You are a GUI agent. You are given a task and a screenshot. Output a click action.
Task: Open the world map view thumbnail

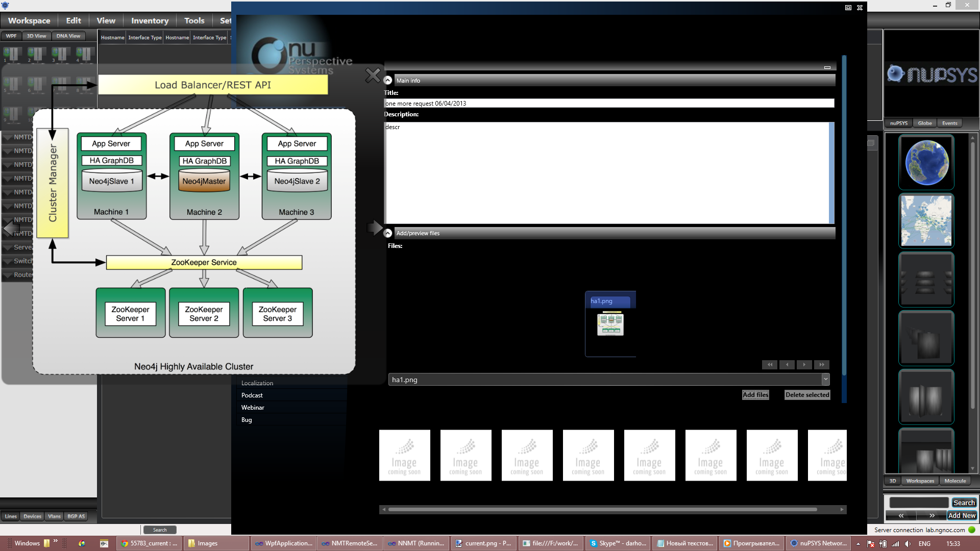(x=926, y=221)
